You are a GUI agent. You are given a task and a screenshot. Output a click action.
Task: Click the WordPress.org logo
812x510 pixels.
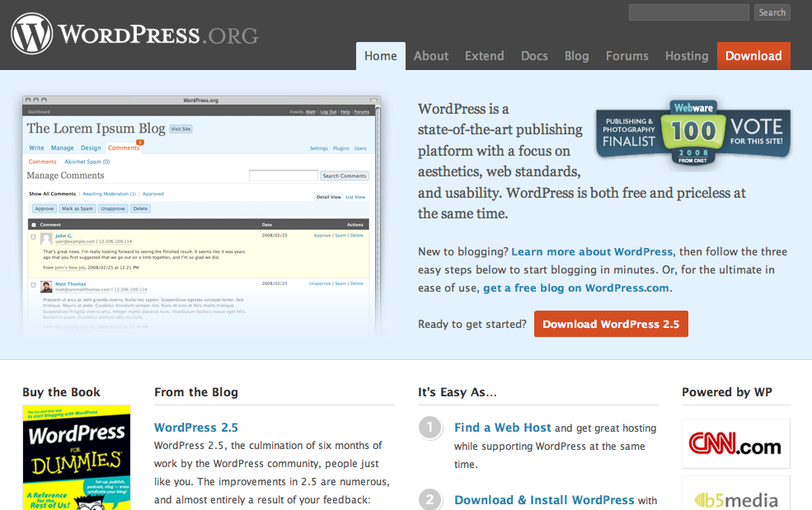134,35
